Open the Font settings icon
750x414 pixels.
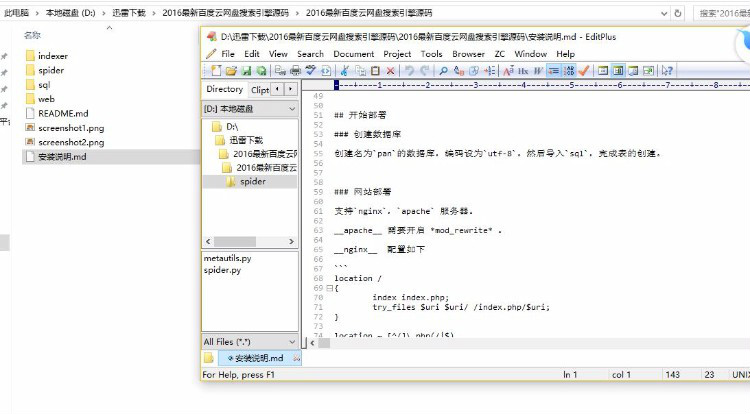(508, 71)
